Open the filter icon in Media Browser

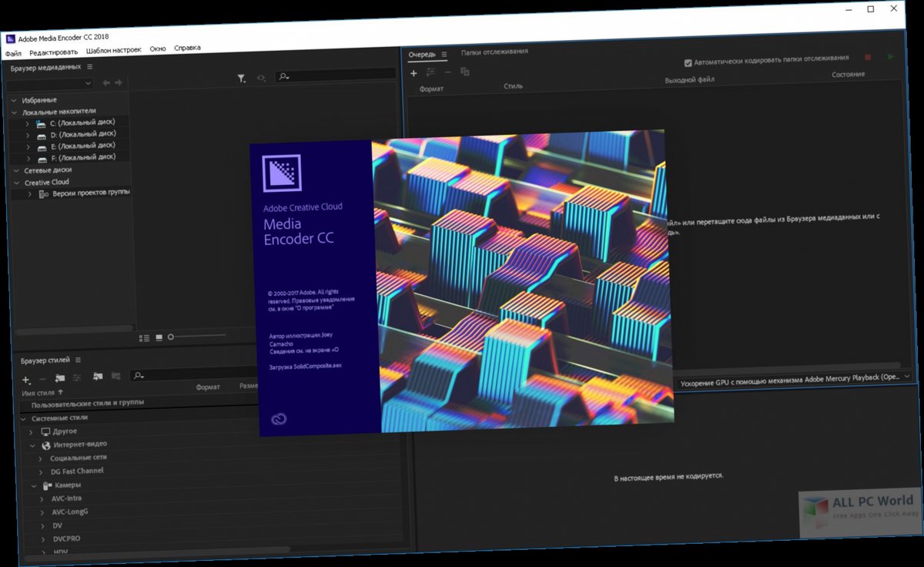tap(241, 77)
